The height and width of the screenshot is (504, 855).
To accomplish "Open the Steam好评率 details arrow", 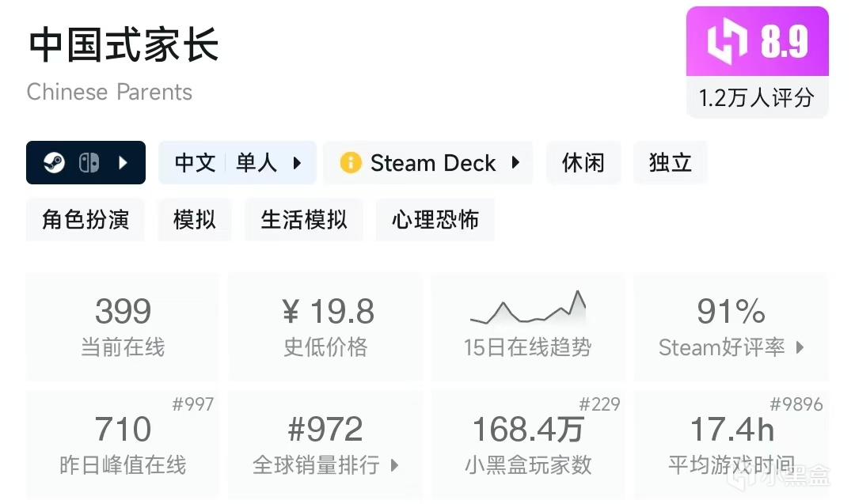I will click(800, 347).
